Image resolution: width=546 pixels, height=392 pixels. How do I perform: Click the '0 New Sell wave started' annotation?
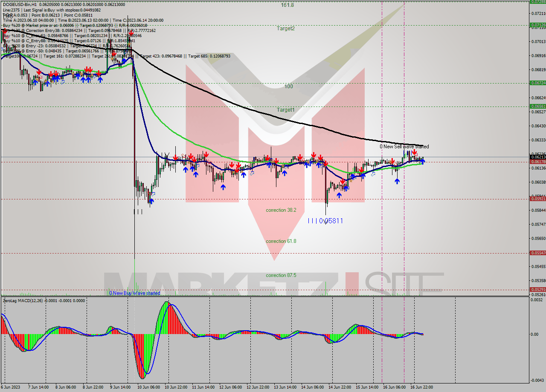404,147
